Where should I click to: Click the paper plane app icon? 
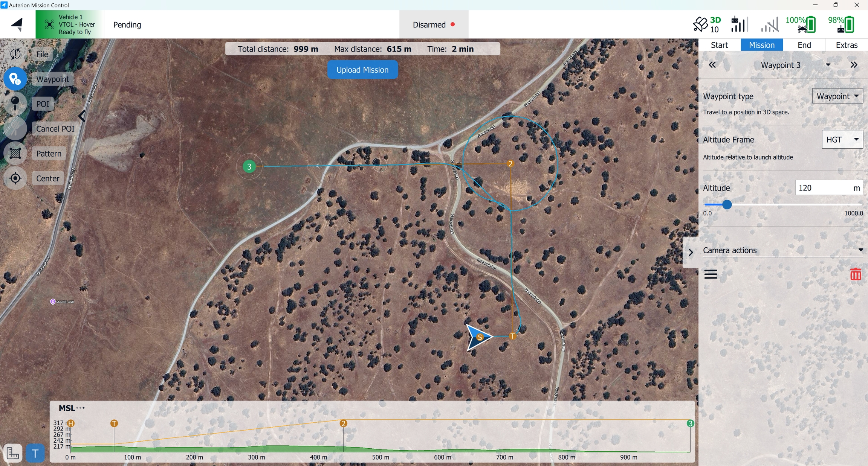pos(17,24)
